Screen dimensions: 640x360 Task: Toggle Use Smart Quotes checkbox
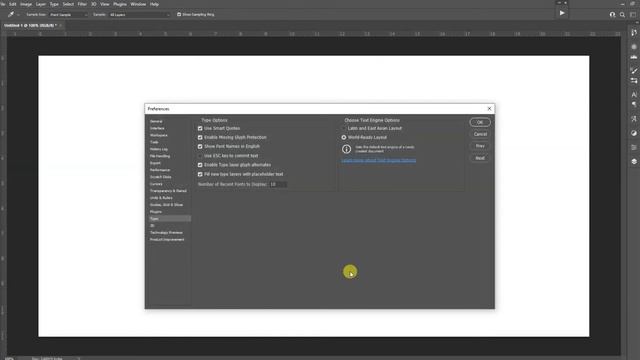pyautogui.click(x=200, y=128)
